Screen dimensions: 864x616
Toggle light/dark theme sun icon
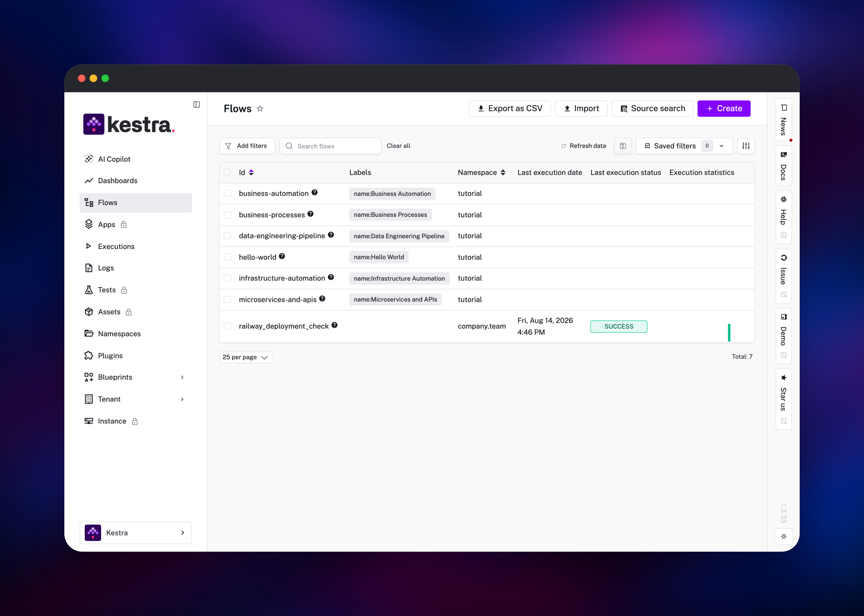(784, 536)
